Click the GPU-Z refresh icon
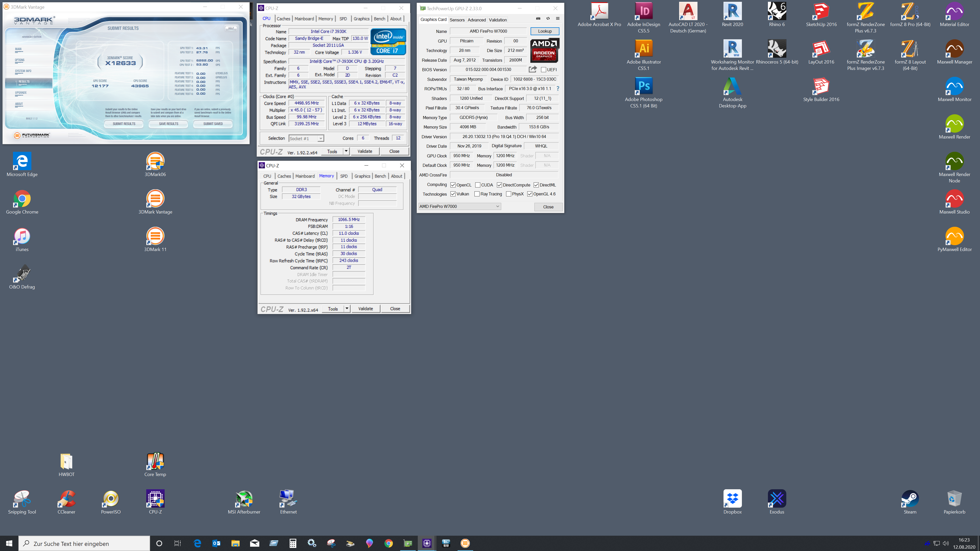 tap(548, 19)
